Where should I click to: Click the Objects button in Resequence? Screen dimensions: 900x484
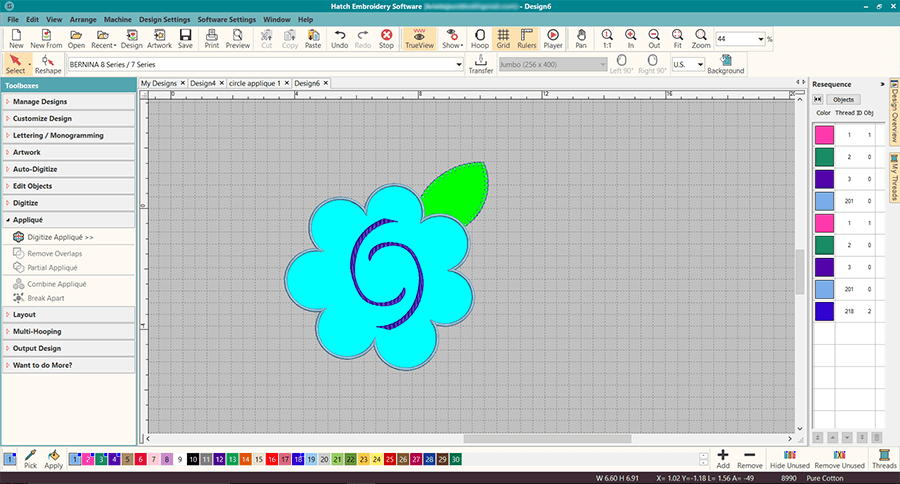point(843,100)
